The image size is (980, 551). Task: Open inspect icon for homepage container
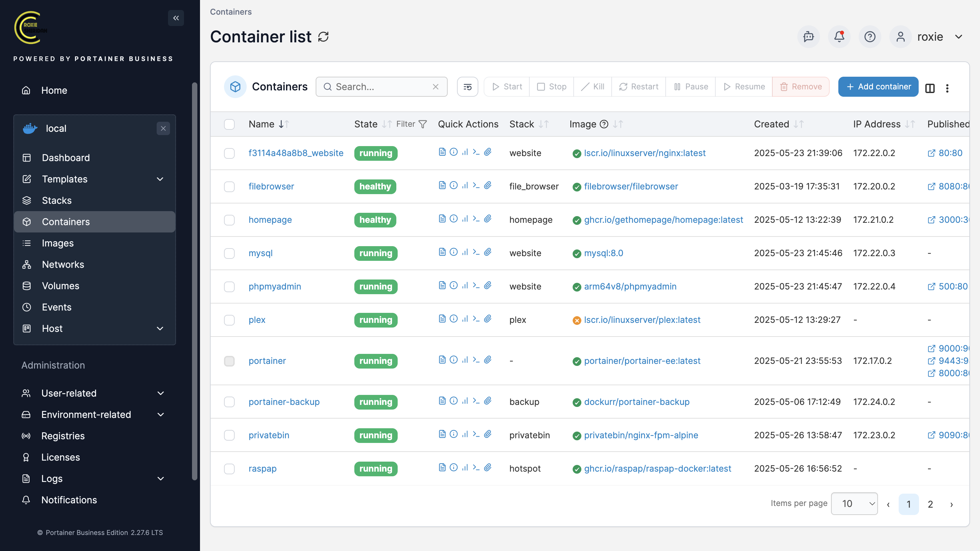(x=453, y=218)
